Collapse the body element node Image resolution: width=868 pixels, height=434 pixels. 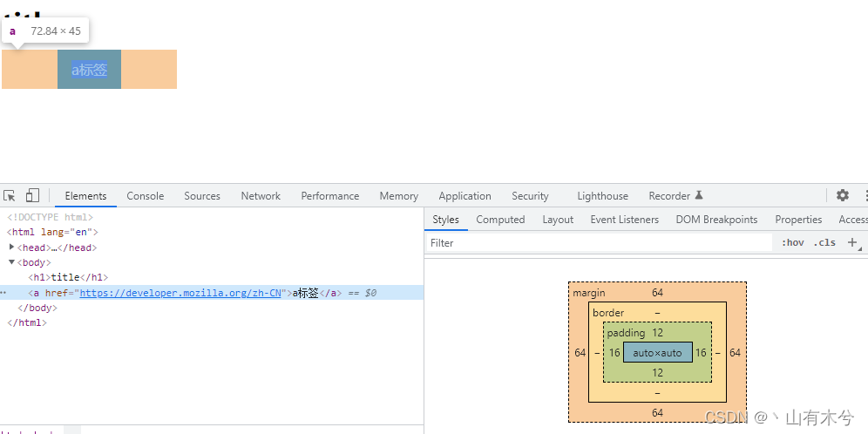coord(12,262)
